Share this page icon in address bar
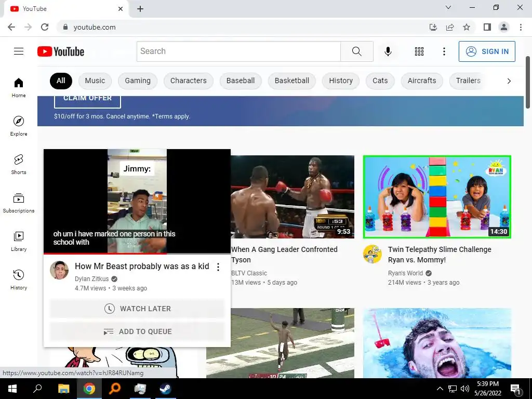Image resolution: width=532 pixels, height=399 pixels. [x=450, y=27]
